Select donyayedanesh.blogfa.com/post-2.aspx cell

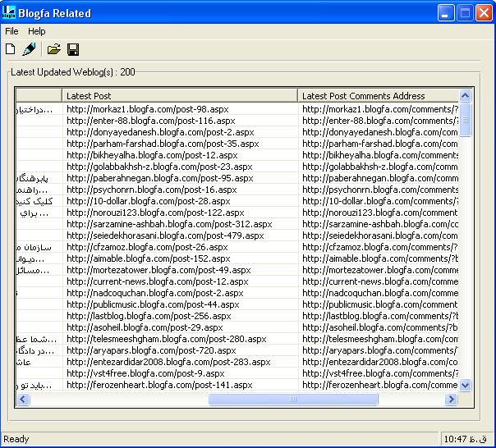(x=180, y=132)
